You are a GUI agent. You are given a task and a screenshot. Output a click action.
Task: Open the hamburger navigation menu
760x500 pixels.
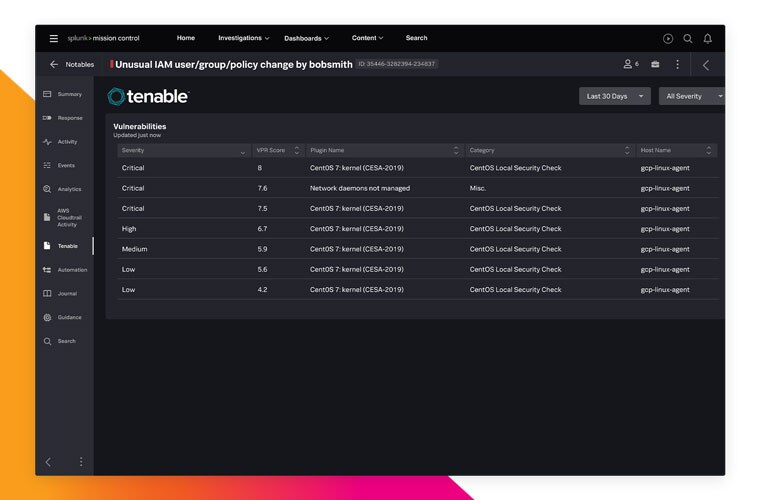click(x=54, y=38)
